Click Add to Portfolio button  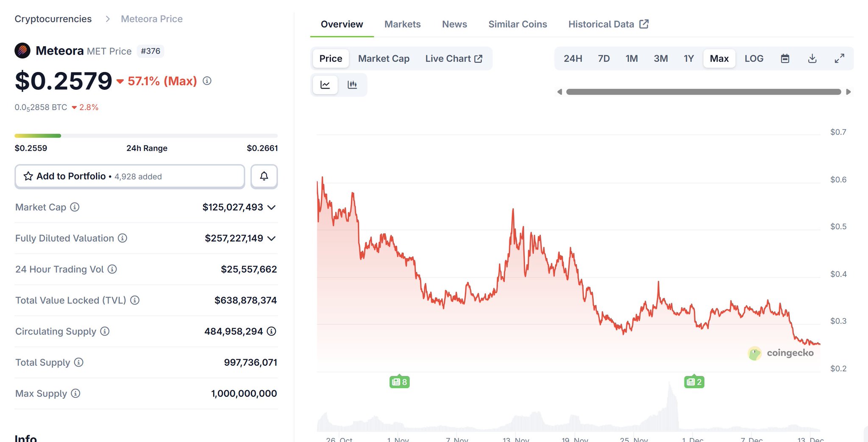click(130, 176)
